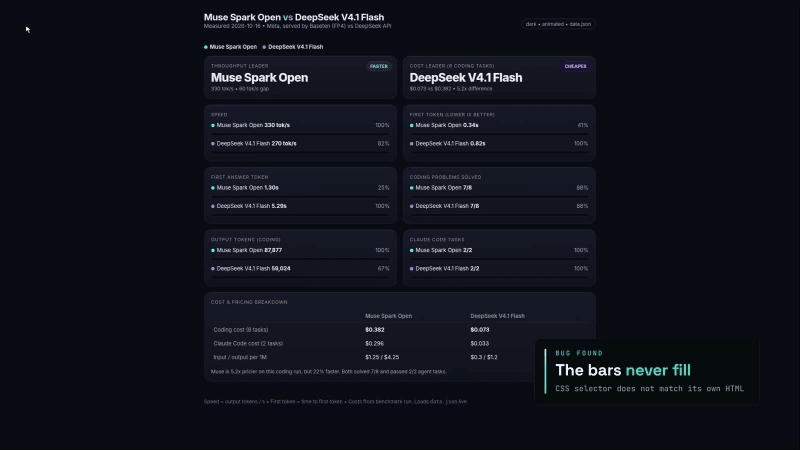Screen dimensions: 800x450
Task: Click the $0.033 cell in pricing table
Action: click(480, 343)
